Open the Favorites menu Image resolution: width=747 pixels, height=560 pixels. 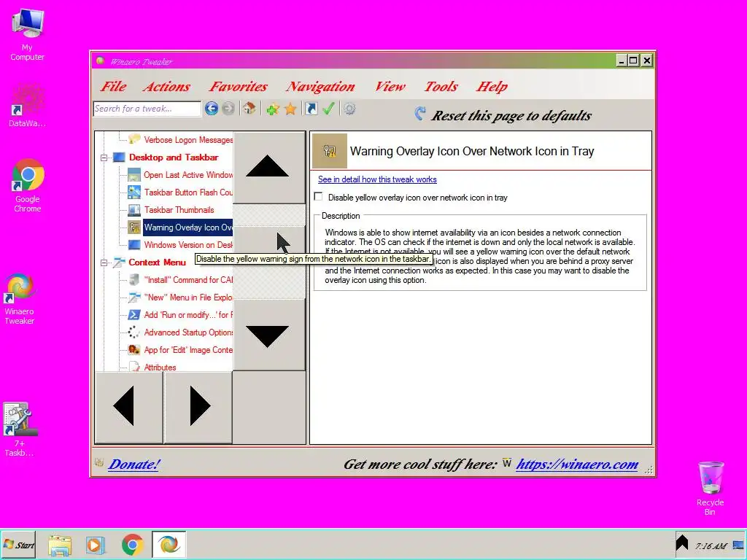click(x=239, y=86)
